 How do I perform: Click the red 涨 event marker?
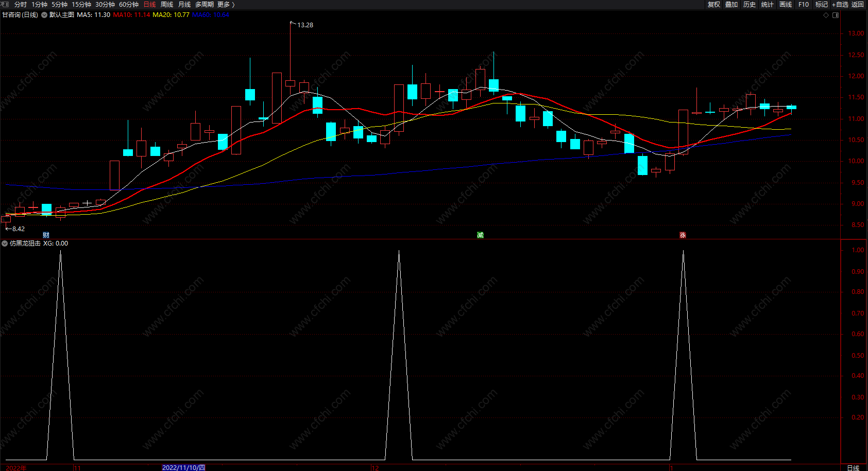coord(683,235)
